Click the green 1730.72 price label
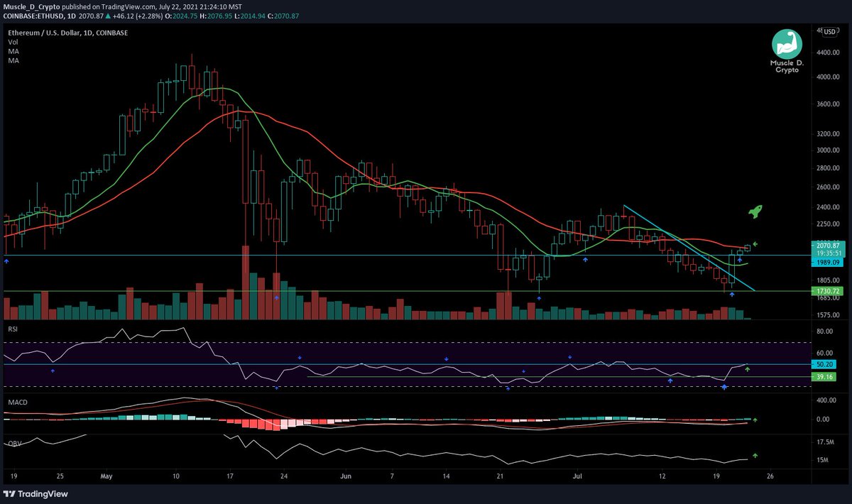The image size is (852, 504). (826, 291)
